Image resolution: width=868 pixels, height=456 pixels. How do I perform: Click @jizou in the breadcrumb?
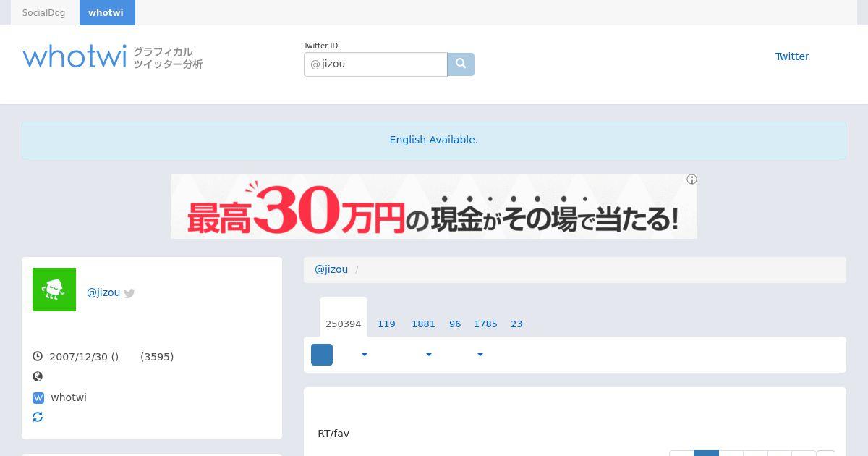[x=331, y=269]
